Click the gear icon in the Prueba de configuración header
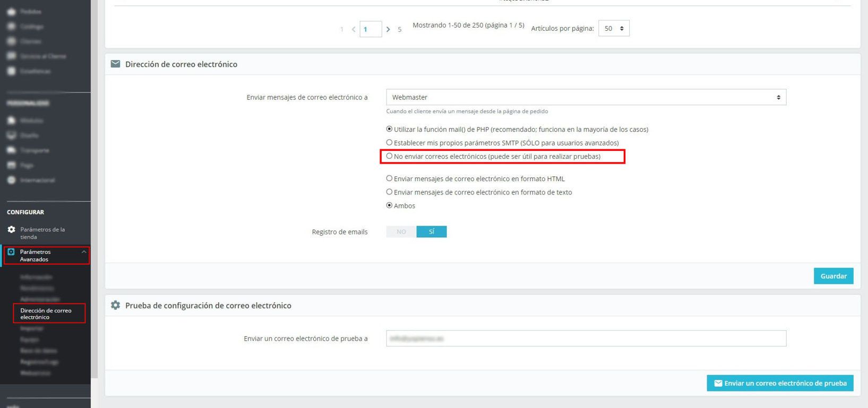 [115, 305]
